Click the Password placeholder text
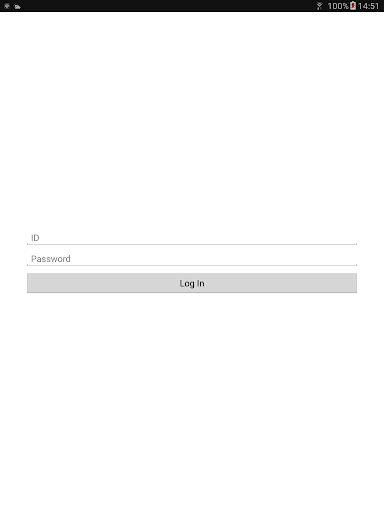384x512 pixels. [51, 259]
